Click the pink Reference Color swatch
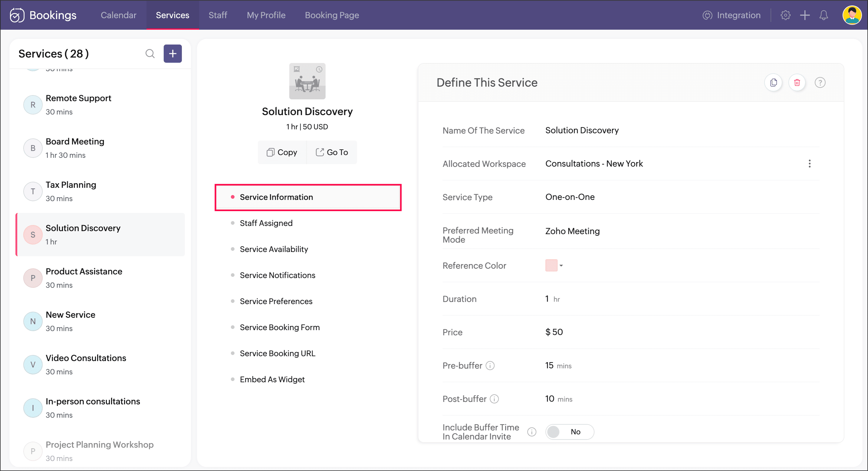868x471 pixels. (x=551, y=266)
